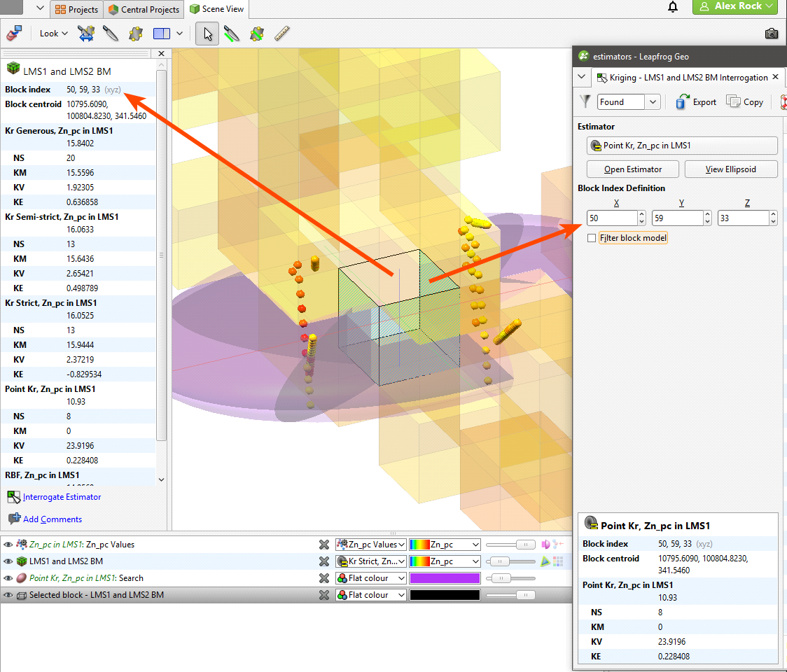
Task: Open the Look dropdown menu
Action: 53,34
